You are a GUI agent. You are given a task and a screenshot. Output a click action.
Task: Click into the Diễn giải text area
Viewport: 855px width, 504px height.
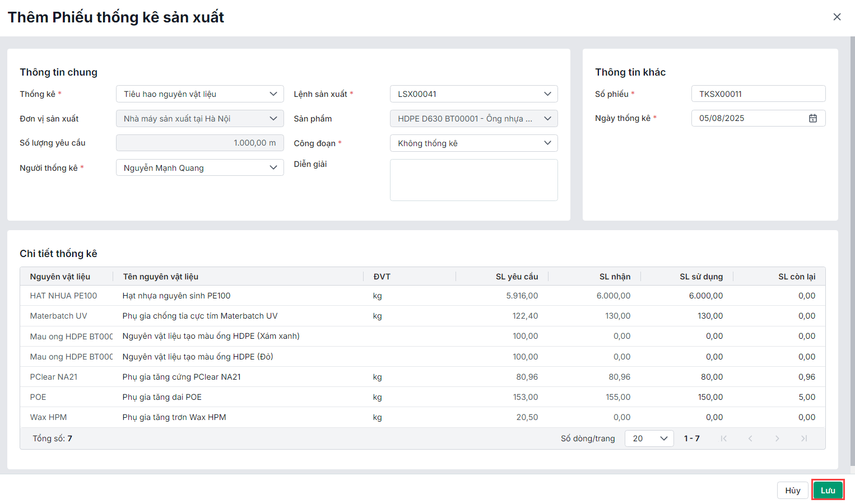(x=473, y=180)
